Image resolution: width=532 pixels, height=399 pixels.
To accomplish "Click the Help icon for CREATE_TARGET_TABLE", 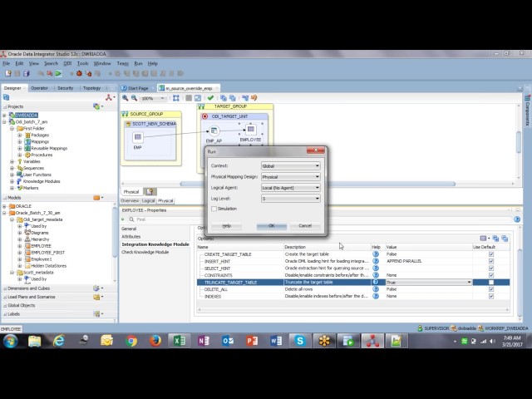I will click(x=376, y=254).
